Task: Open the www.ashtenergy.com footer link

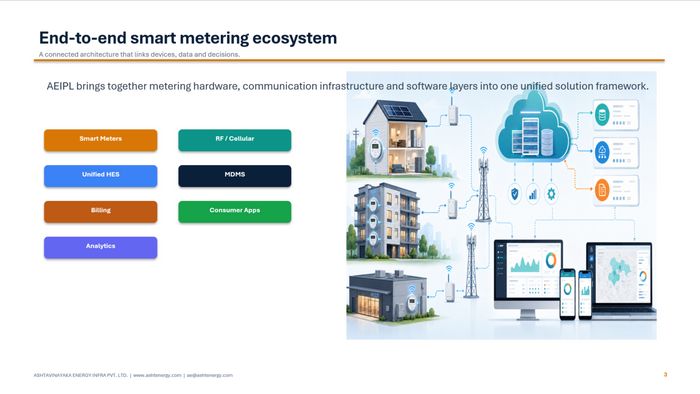Action: pos(157,375)
